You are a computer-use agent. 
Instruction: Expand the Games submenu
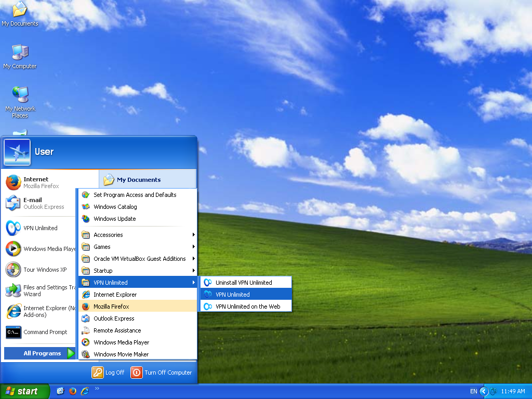tap(138, 247)
